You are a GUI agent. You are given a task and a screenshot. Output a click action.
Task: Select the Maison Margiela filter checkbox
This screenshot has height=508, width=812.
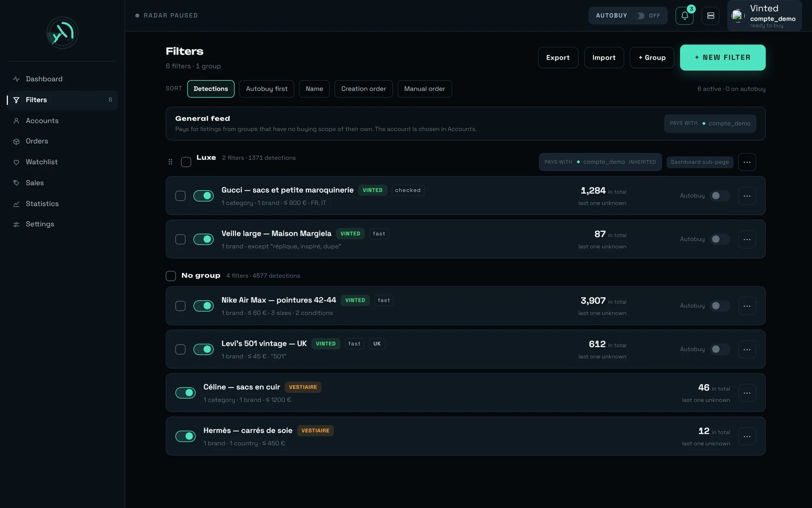point(180,239)
